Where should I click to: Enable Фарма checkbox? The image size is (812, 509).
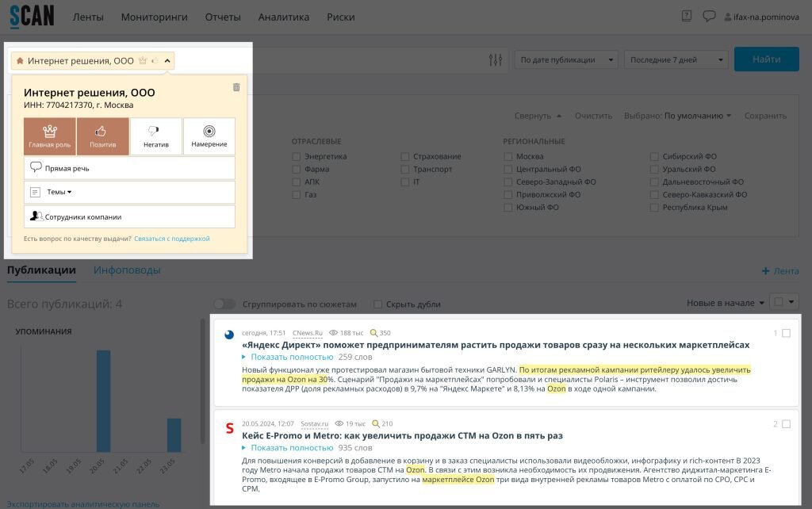tap(297, 169)
